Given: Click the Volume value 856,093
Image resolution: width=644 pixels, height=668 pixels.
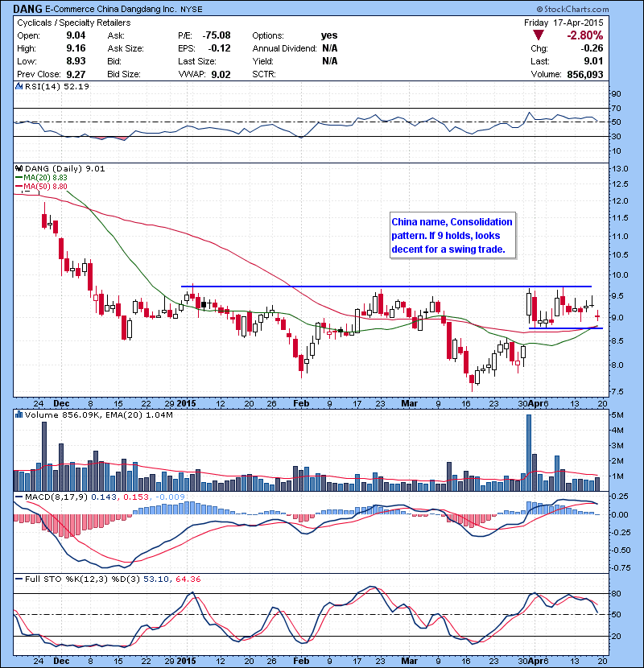Looking at the screenshot, I should 584,75.
